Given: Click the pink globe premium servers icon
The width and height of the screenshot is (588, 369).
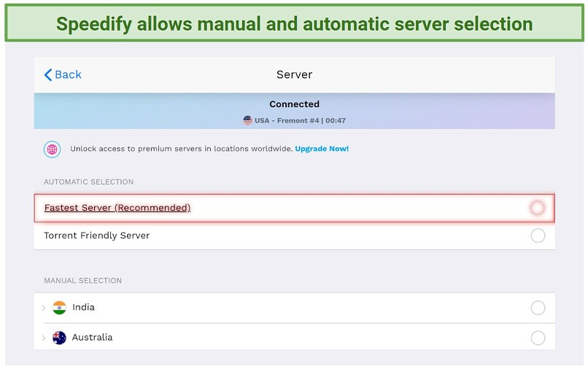Looking at the screenshot, I should (x=52, y=149).
